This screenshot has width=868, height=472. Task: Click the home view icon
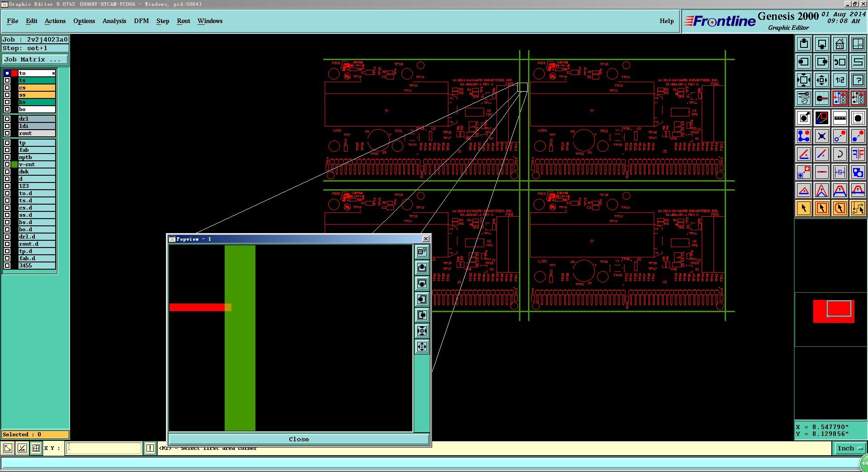(840, 44)
